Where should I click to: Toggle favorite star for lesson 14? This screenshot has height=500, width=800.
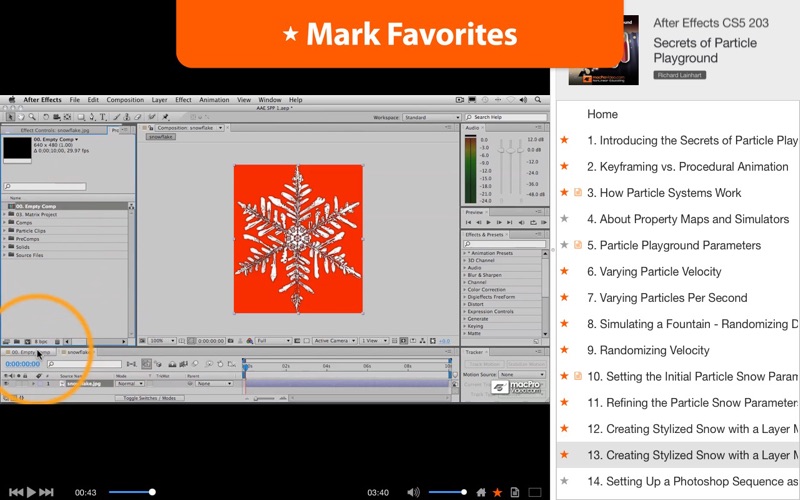[x=564, y=481]
